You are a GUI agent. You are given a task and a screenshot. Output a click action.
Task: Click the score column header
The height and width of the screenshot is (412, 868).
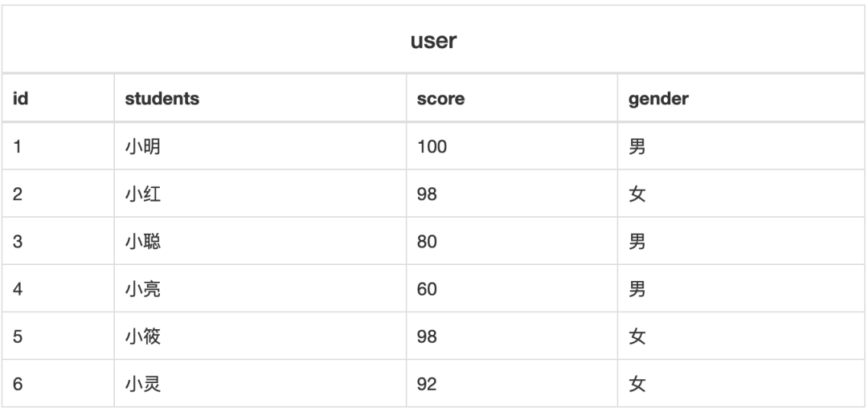click(441, 99)
